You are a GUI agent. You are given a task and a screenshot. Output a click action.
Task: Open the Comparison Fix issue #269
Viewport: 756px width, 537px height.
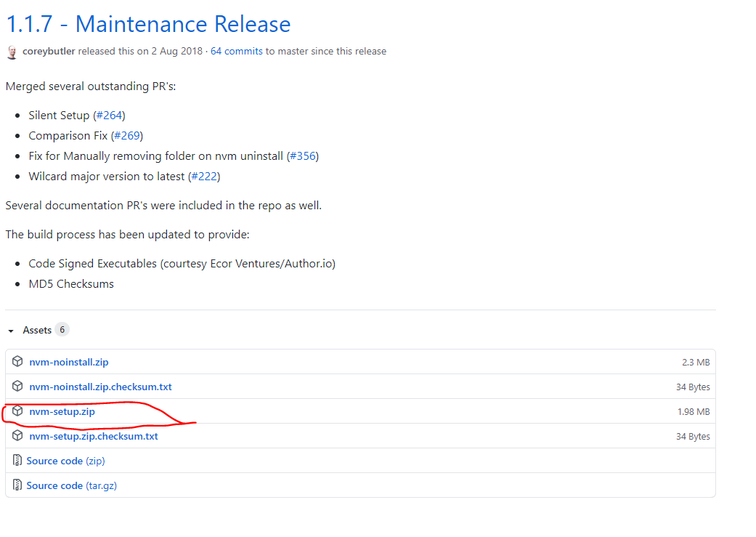click(x=127, y=135)
